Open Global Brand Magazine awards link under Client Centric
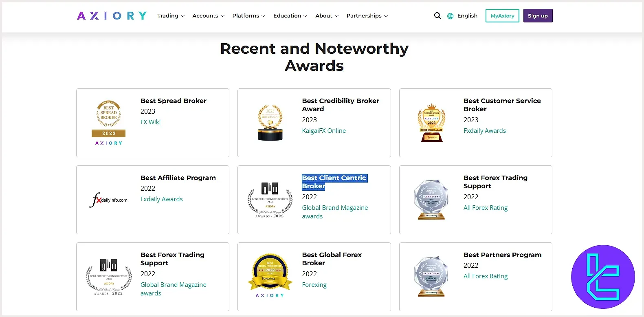The height and width of the screenshot is (317, 644). tap(335, 212)
